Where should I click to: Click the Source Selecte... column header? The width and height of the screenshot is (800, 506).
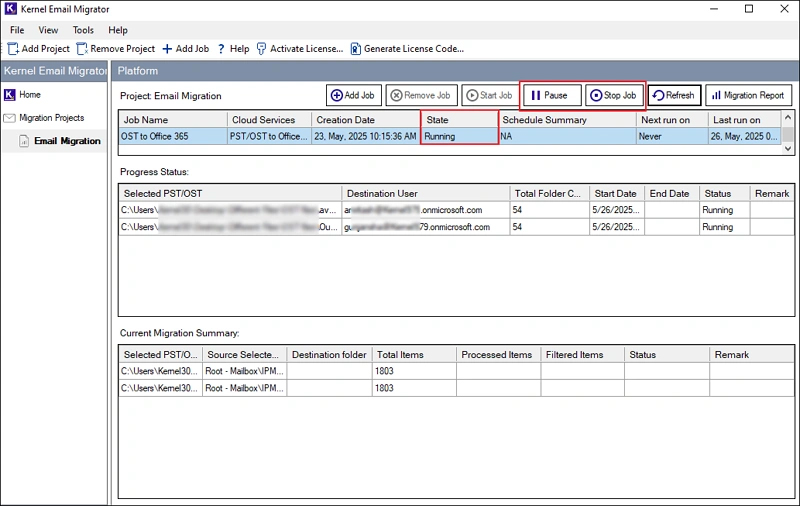click(x=243, y=355)
